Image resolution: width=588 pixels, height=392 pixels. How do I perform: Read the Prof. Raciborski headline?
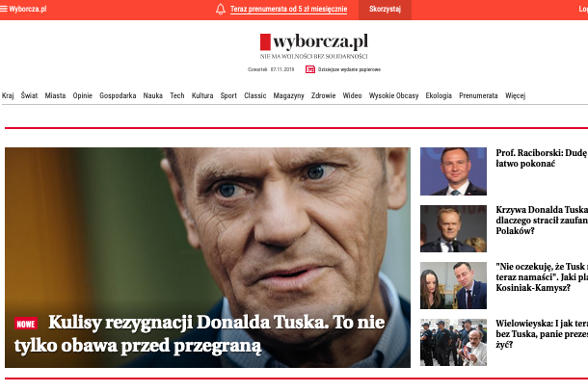(542, 158)
